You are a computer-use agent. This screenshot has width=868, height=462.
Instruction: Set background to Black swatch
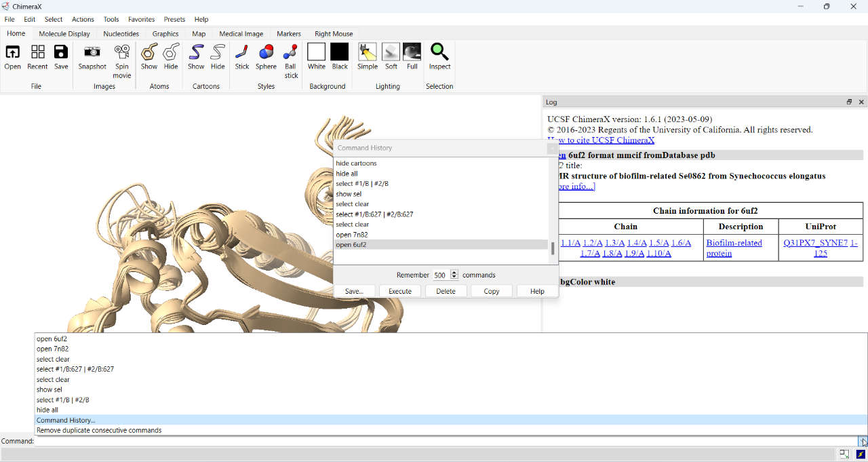[x=340, y=52]
